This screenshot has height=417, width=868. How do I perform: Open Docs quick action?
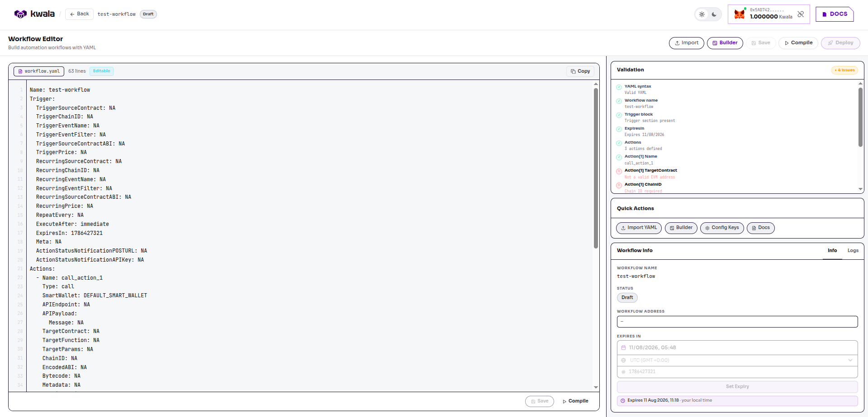[x=760, y=228]
